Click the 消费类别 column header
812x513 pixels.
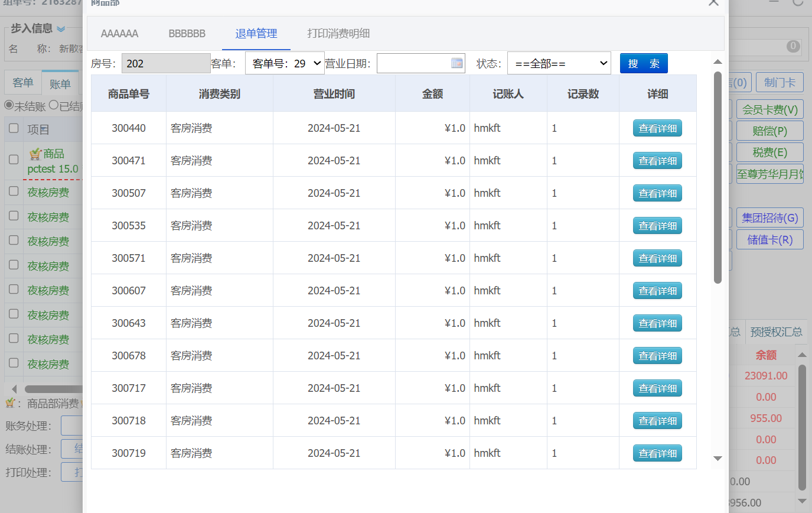[x=220, y=93]
